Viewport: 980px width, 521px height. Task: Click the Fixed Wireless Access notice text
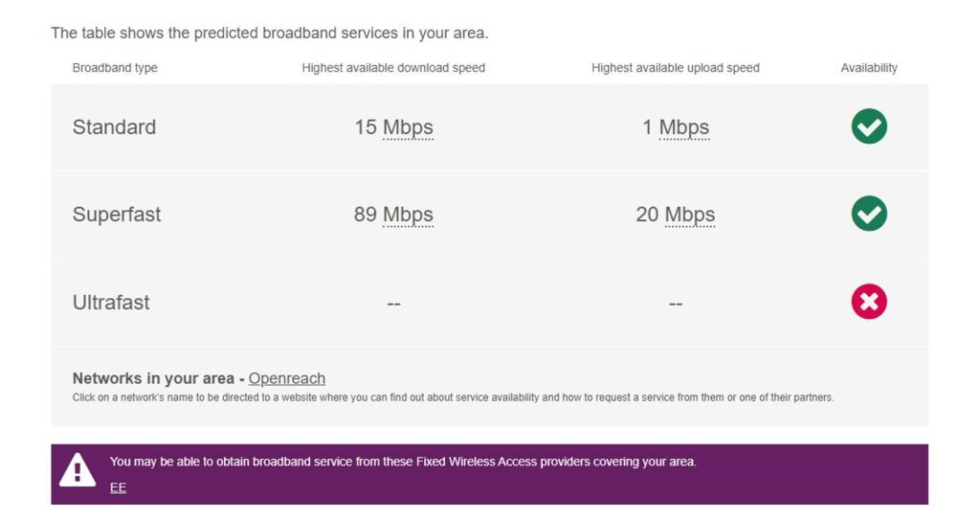tap(403, 462)
